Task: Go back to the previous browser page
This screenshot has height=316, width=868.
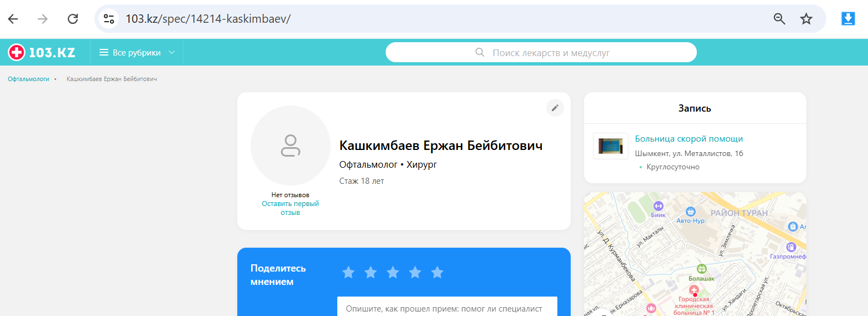Action: point(13,19)
